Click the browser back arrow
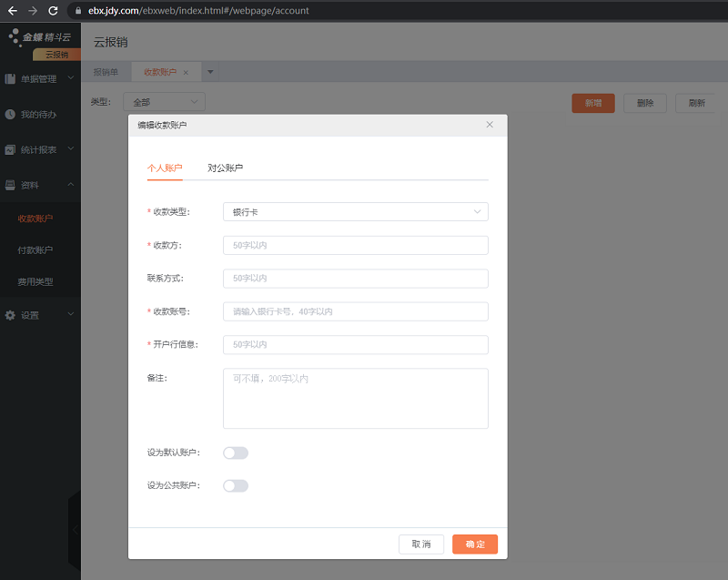The width and height of the screenshot is (728, 580). click(13, 11)
